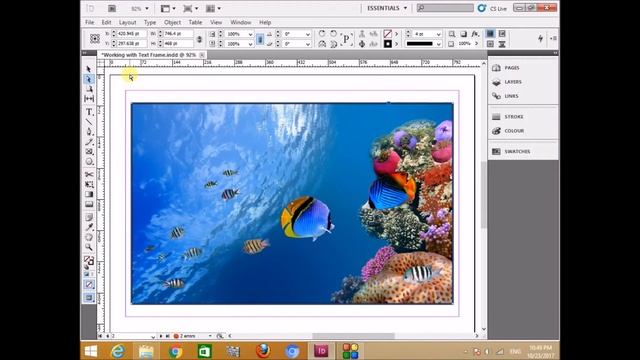Click the Quick Apply lightning icon
Screen dimensions: 640x360
540,38
